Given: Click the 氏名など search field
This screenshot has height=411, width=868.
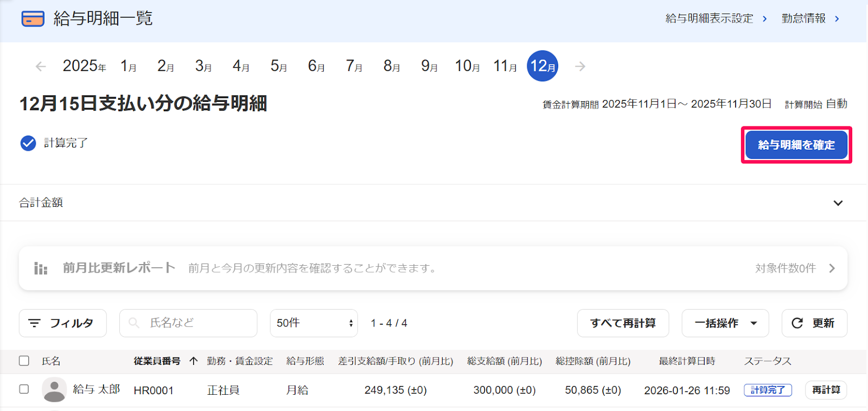Looking at the screenshot, I should 188,323.
